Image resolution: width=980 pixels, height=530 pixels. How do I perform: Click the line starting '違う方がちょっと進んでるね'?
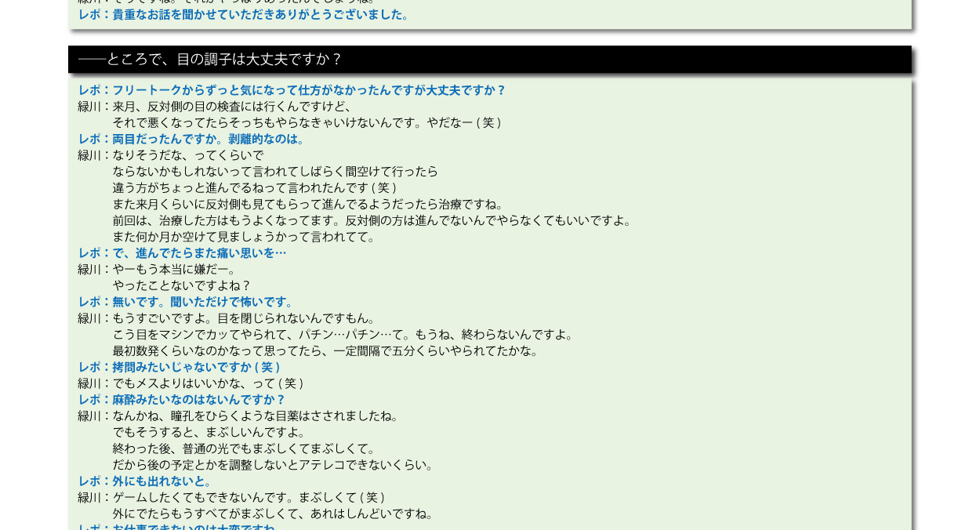point(255,188)
